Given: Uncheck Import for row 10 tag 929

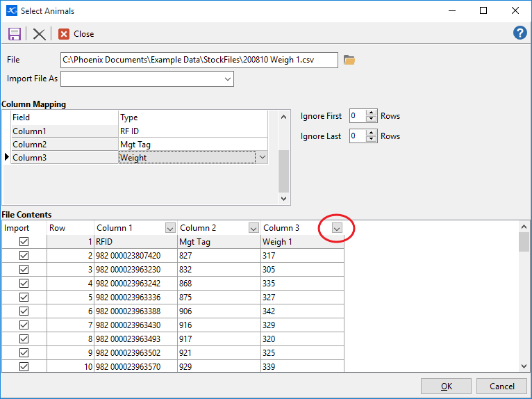Looking at the screenshot, I should pos(24,367).
